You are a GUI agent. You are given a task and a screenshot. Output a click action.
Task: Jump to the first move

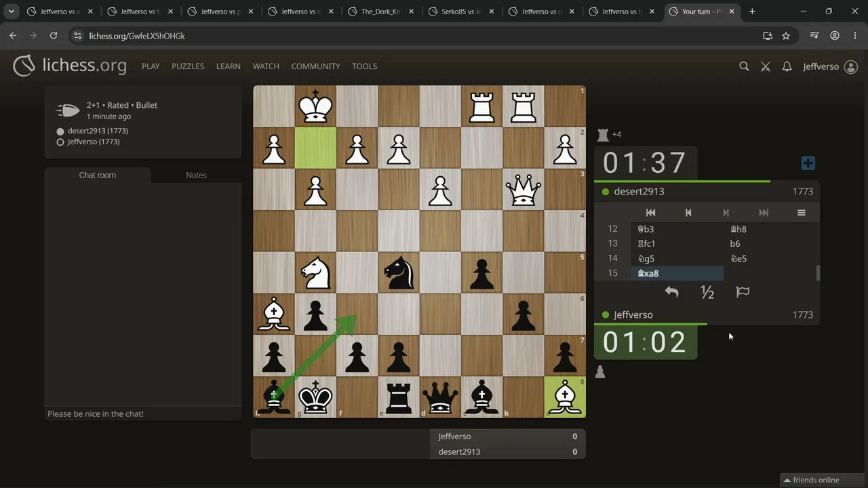pos(650,213)
